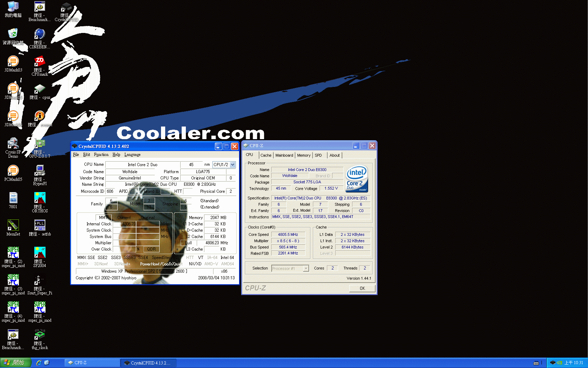This screenshot has height=368, width=588.
Task: Click the OK button in CPU-Z
Action: point(362,288)
